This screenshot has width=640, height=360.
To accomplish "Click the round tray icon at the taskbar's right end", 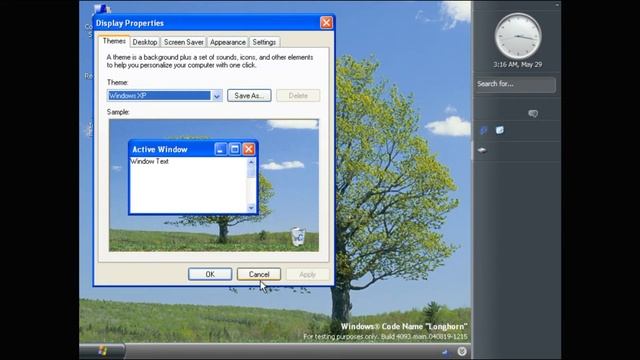I will click(x=462, y=351).
